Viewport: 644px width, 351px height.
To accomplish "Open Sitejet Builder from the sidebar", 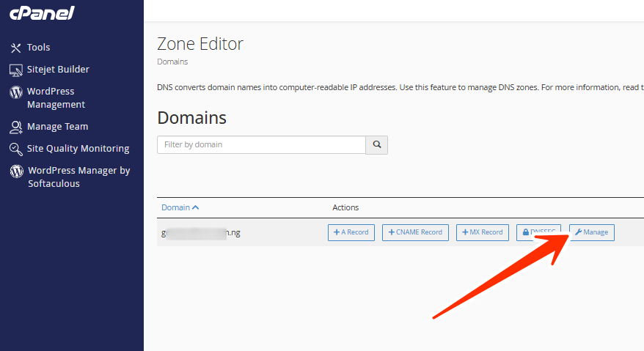I will [x=58, y=70].
